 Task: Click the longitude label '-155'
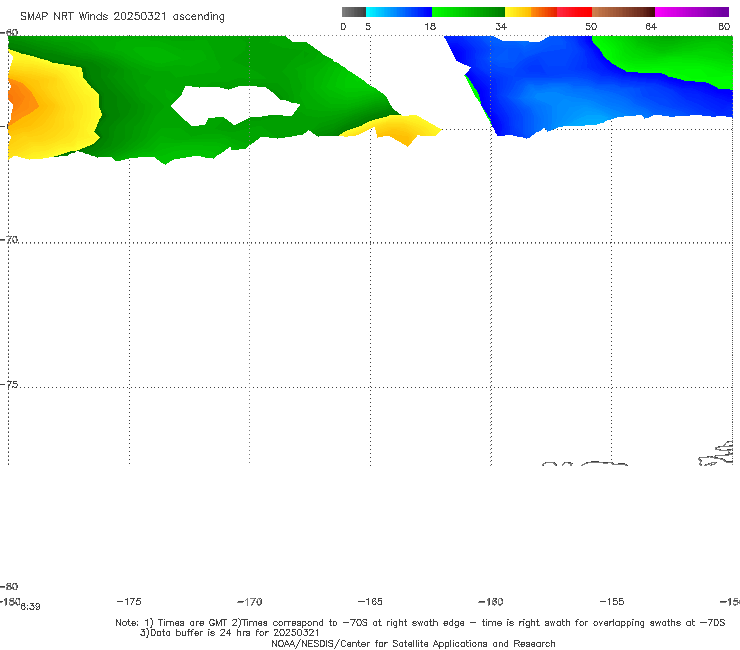tap(612, 601)
